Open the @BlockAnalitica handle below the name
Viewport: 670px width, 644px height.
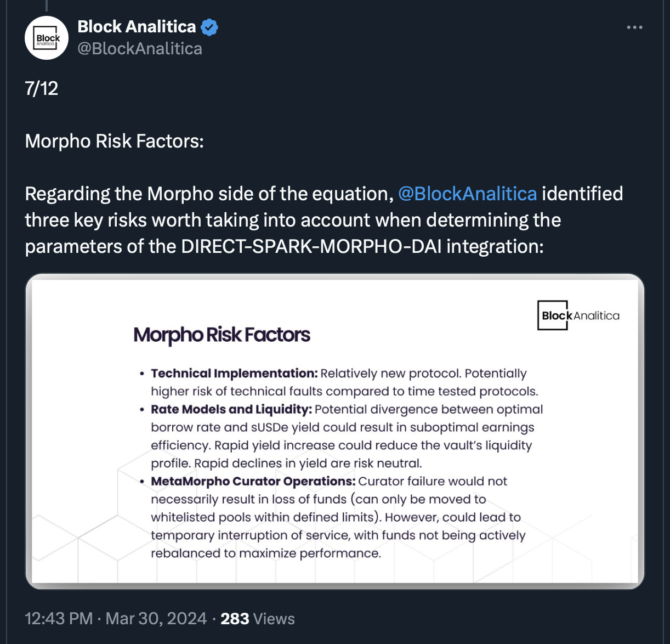point(140,49)
